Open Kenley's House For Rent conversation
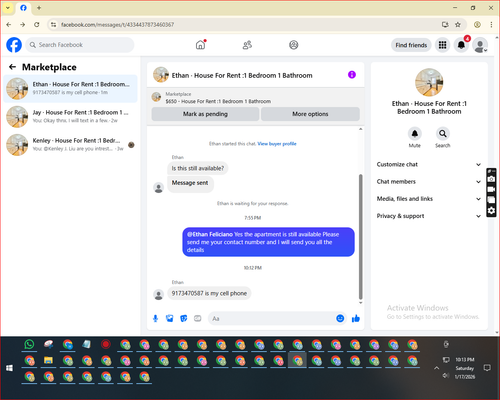Screen dimensions: 500x400 point(70,145)
